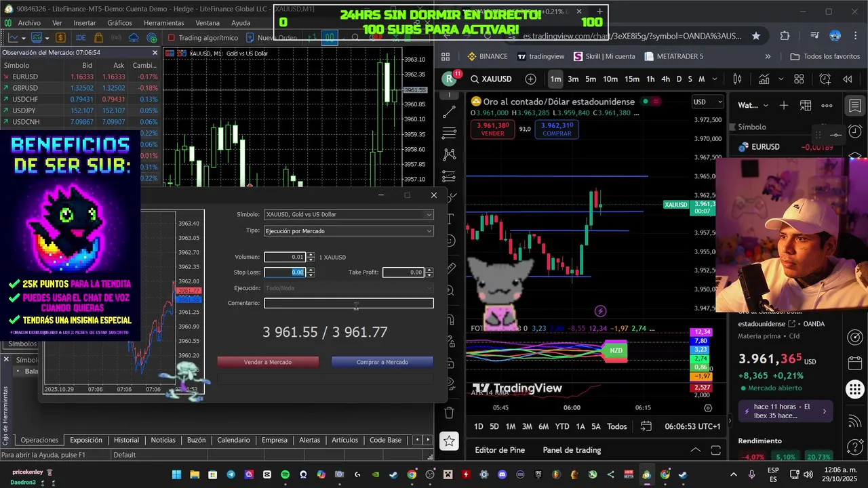Select the 5D range button
Screen dimensions: 868x488
(494, 426)
